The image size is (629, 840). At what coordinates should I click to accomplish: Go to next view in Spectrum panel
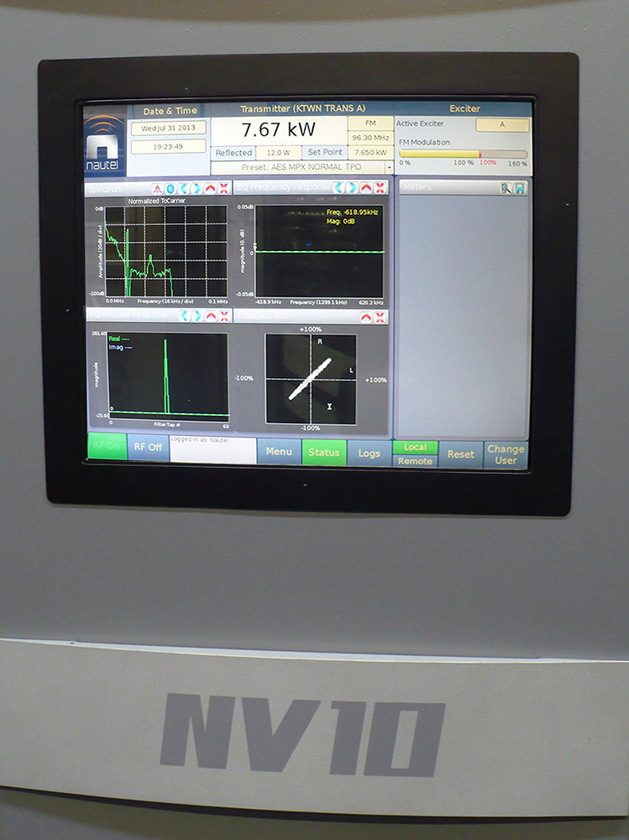(x=197, y=188)
